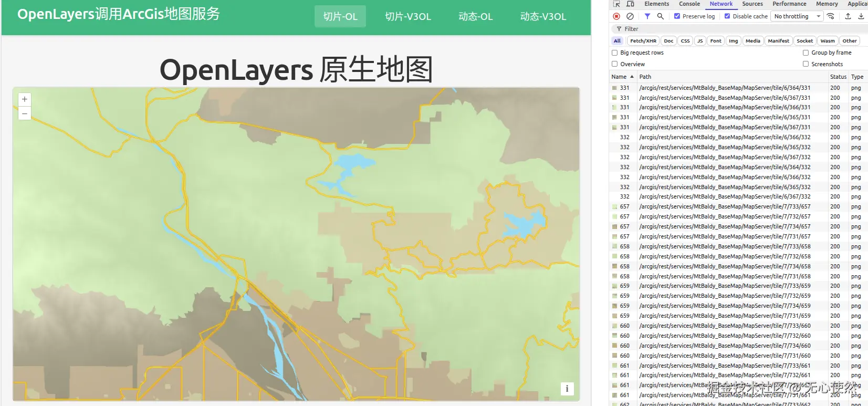Click the map zoom in plus button
Image resolution: width=868 pixels, height=406 pixels.
25,99
